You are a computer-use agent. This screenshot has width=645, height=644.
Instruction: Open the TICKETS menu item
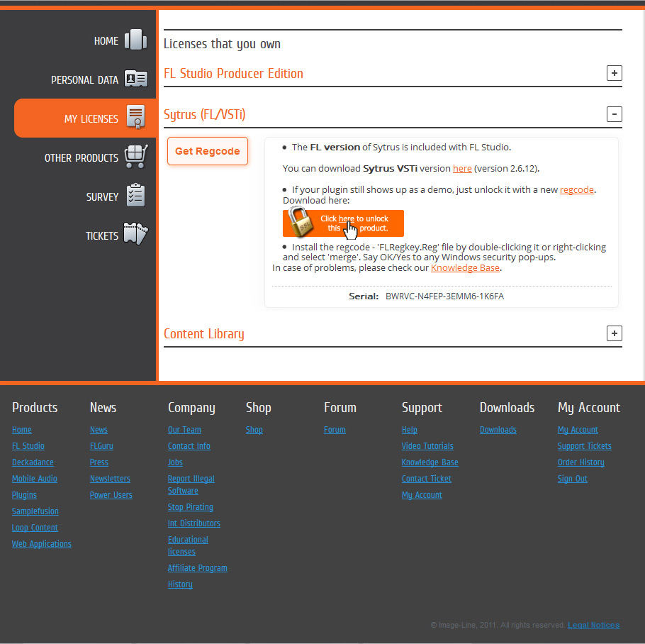pyautogui.click(x=101, y=235)
